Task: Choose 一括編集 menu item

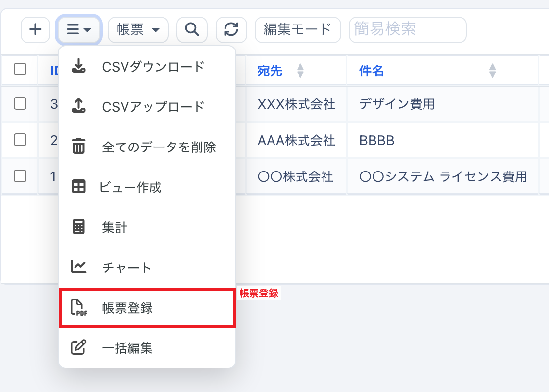Action: 147,348
